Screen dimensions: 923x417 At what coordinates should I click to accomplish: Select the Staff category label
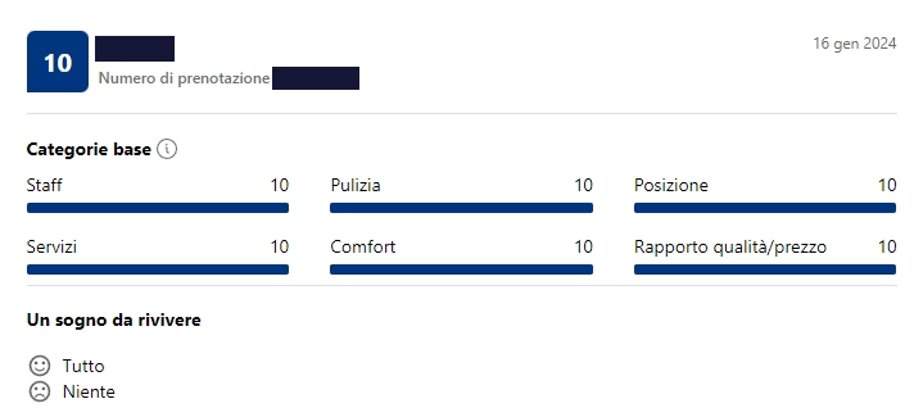click(44, 186)
